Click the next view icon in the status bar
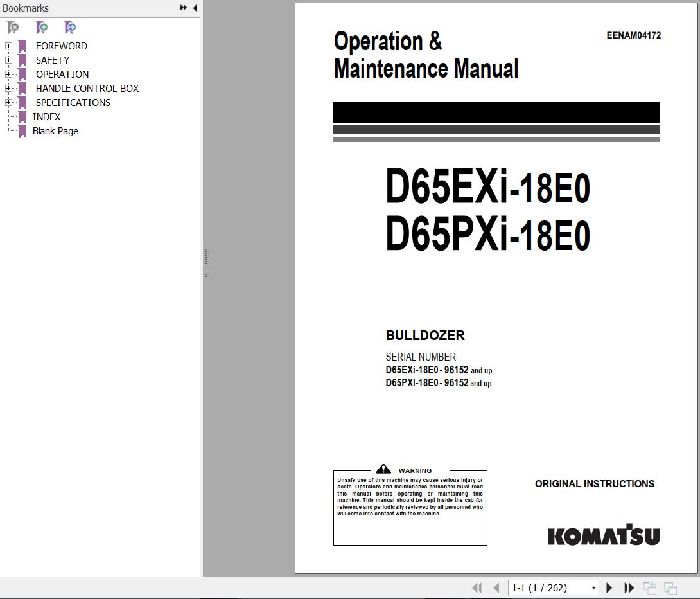 (670, 588)
